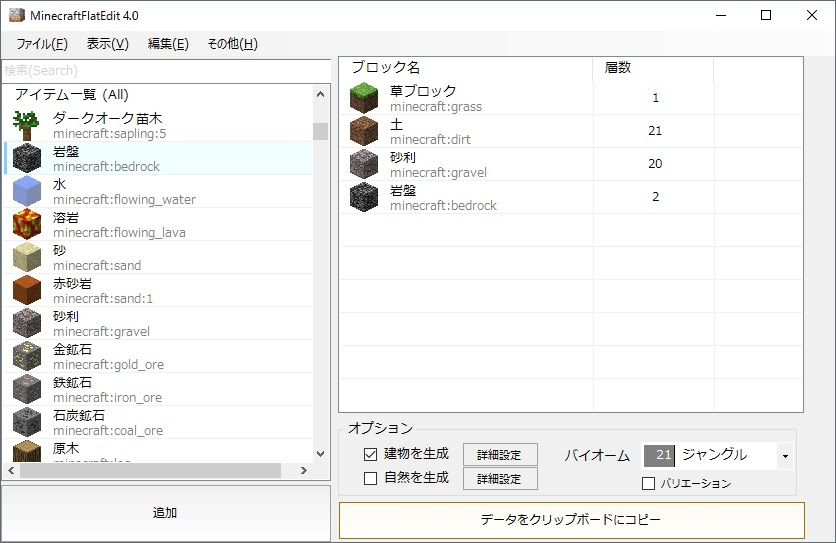Select 金鉱石 item name
This screenshot has height=543, width=836.
[x=72, y=349]
